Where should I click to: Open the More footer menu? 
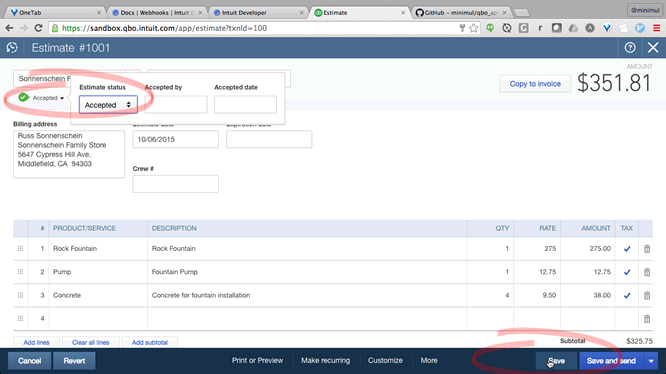429,360
